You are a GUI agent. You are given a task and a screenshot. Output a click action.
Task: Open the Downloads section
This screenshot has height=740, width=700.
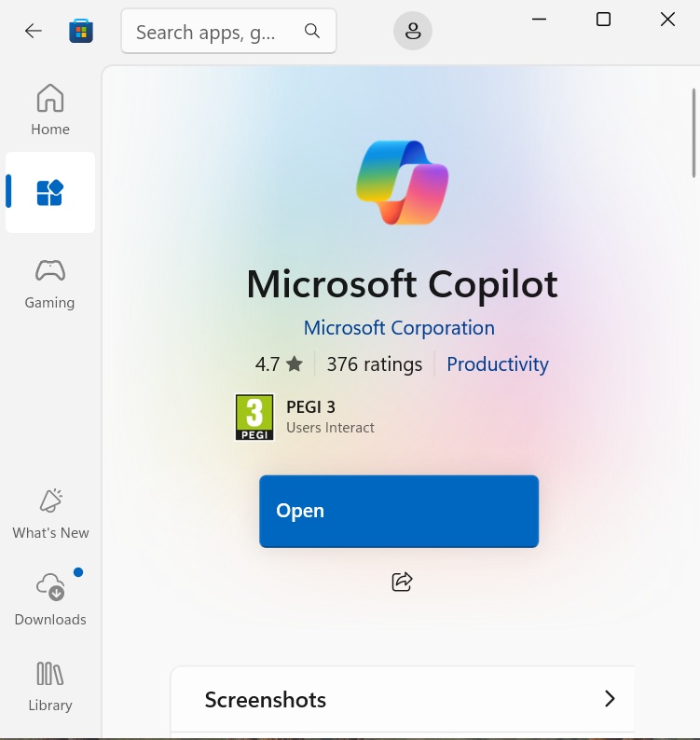coord(50,597)
